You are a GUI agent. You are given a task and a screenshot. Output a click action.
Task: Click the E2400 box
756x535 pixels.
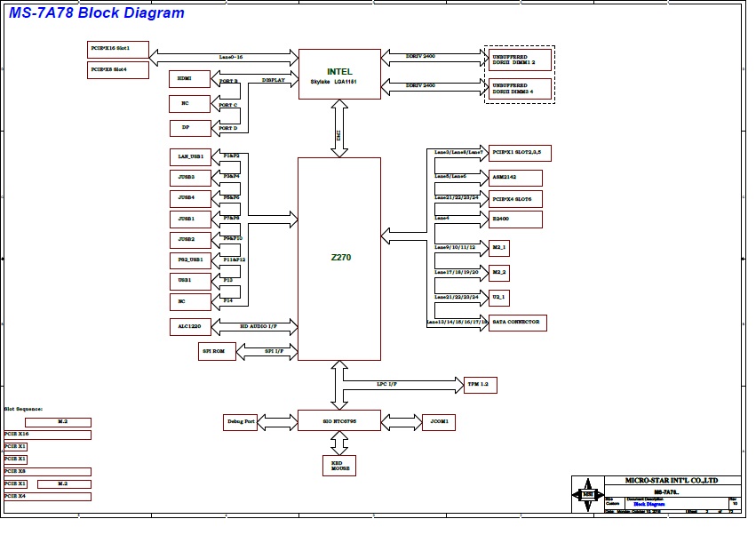pyautogui.click(x=515, y=220)
